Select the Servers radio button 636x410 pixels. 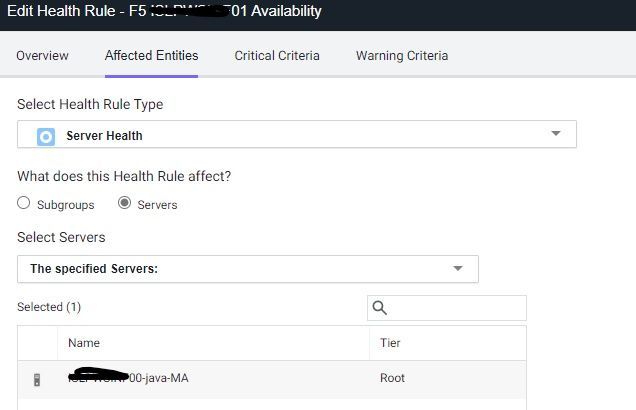(x=125, y=204)
